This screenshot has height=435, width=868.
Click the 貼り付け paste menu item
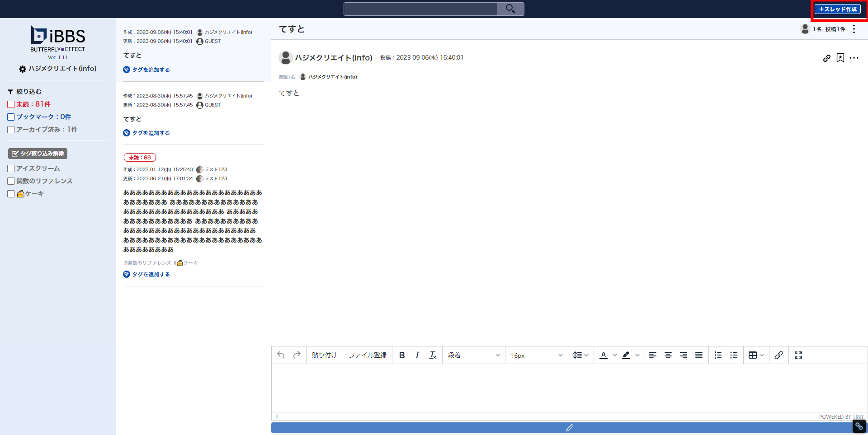pos(324,355)
